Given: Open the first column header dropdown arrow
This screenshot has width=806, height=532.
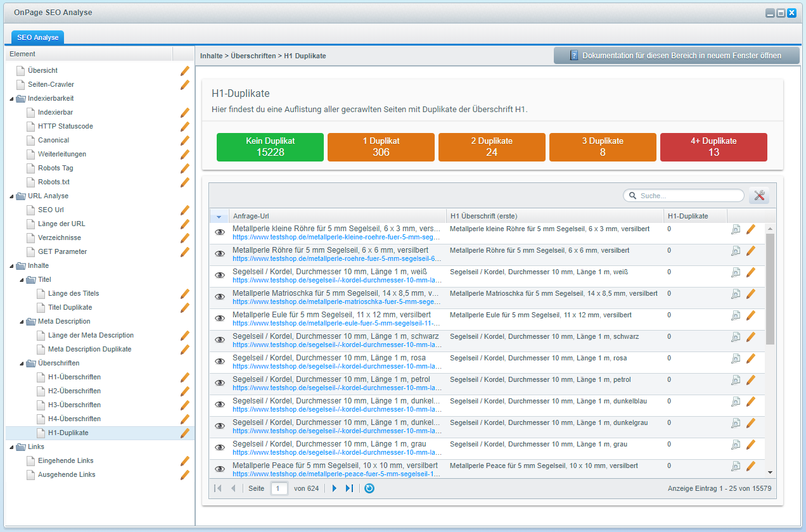Looking at the screenshot, I should pyautogui.click(x=219, y=217).
